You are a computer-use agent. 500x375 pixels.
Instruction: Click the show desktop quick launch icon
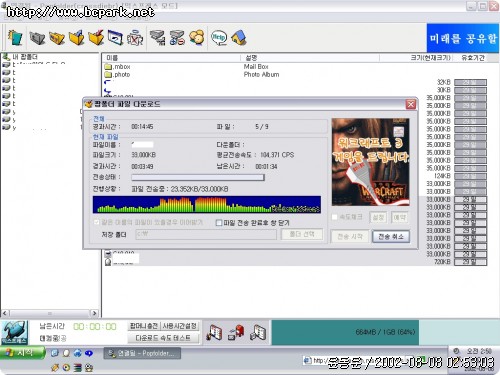tap(55, 353)
